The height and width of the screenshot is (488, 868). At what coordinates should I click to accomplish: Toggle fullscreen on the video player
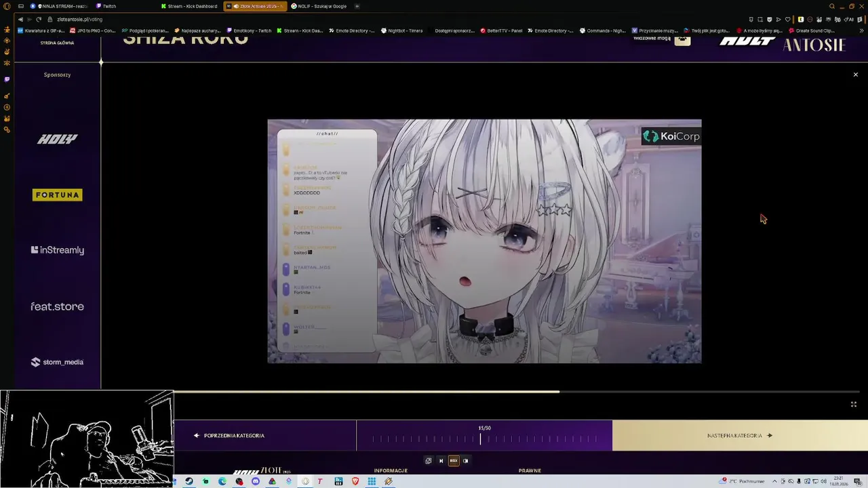pos(854,404)
